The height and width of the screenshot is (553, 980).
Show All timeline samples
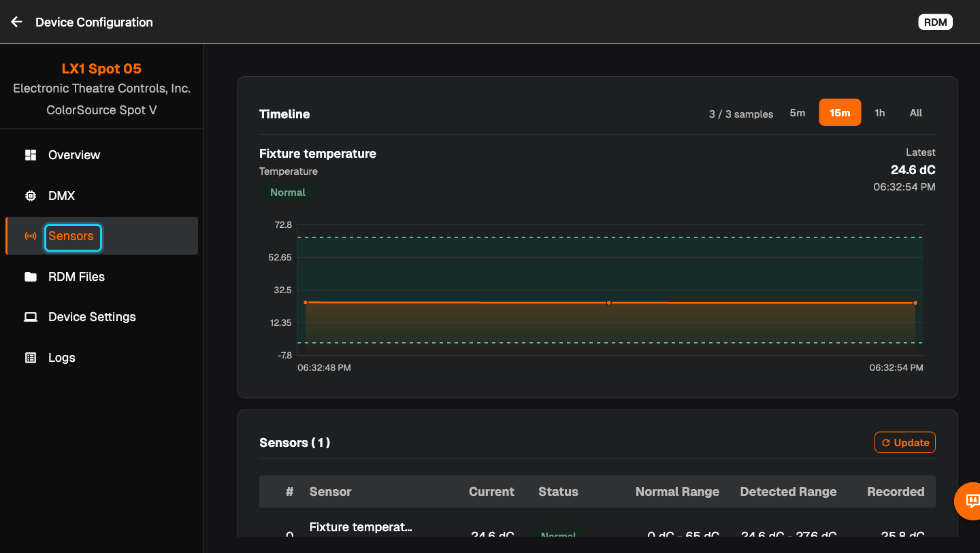pyautogui.click(x=916, y=113)
